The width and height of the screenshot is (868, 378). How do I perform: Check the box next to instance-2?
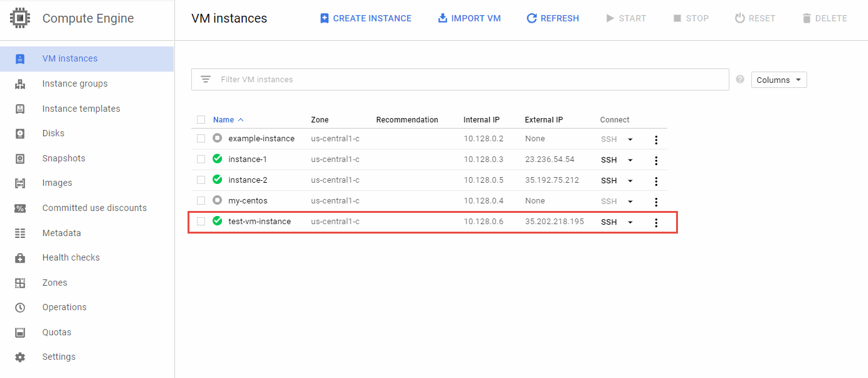click(x=201, y=180)
